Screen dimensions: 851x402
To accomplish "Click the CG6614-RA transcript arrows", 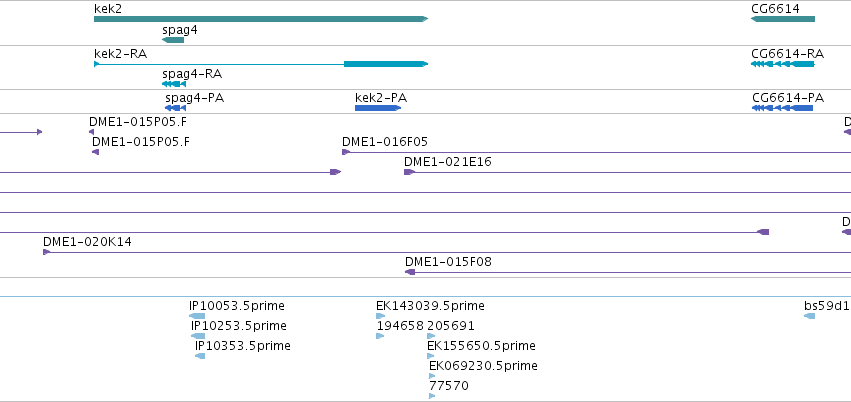I will point(783,64).
